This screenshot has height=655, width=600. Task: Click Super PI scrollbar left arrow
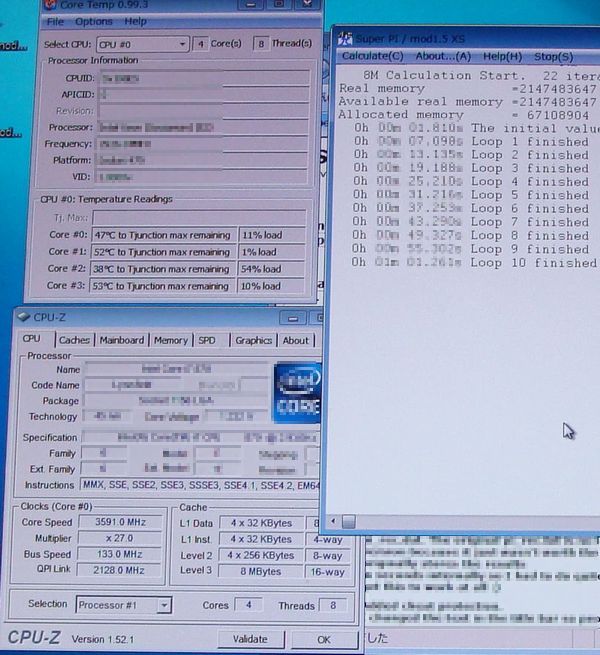333,521
